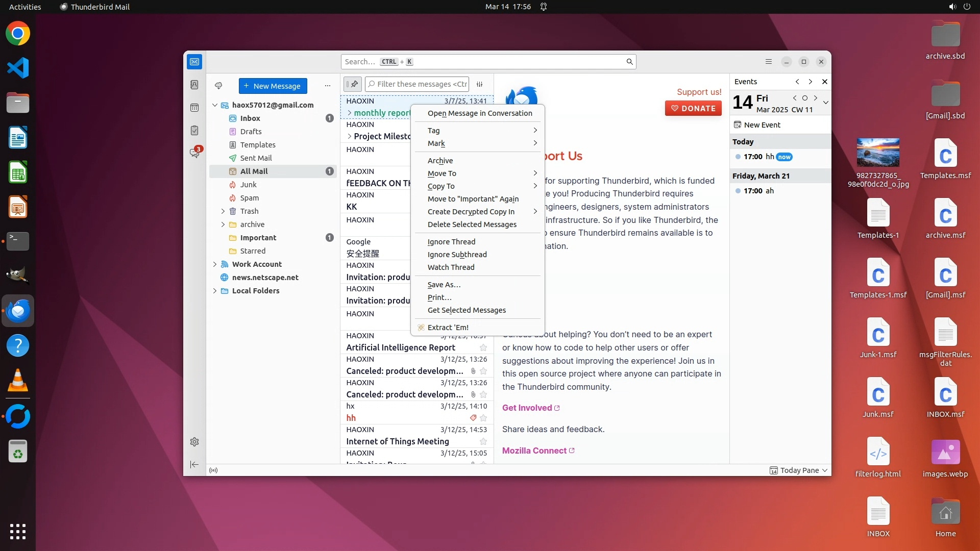Viewport: 980px width, 551px height.
Task: Open the Chat space icon with badge
Action: (x=194, y=153)
